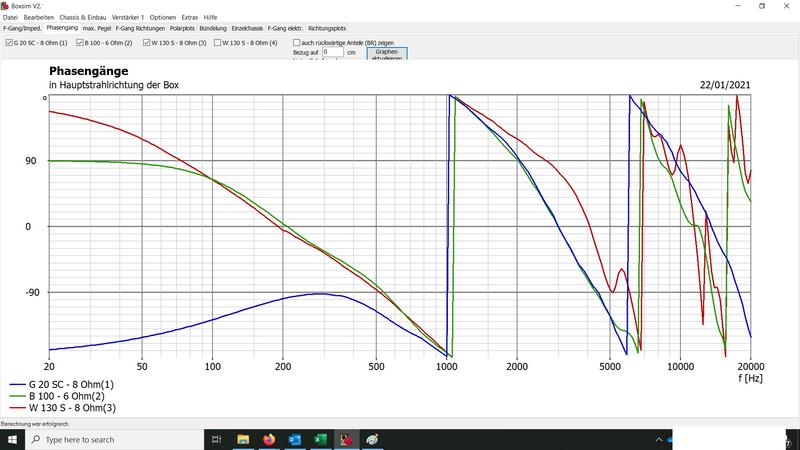Show hidden system tray icons
Screen dimensions: 800x450
pos(659,439)
